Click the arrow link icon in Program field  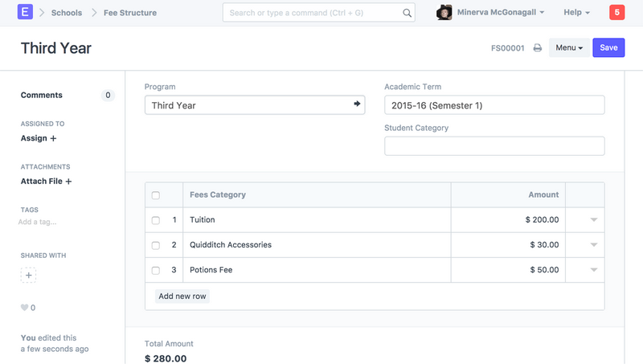pyautogui.click(x=357, y=104)
